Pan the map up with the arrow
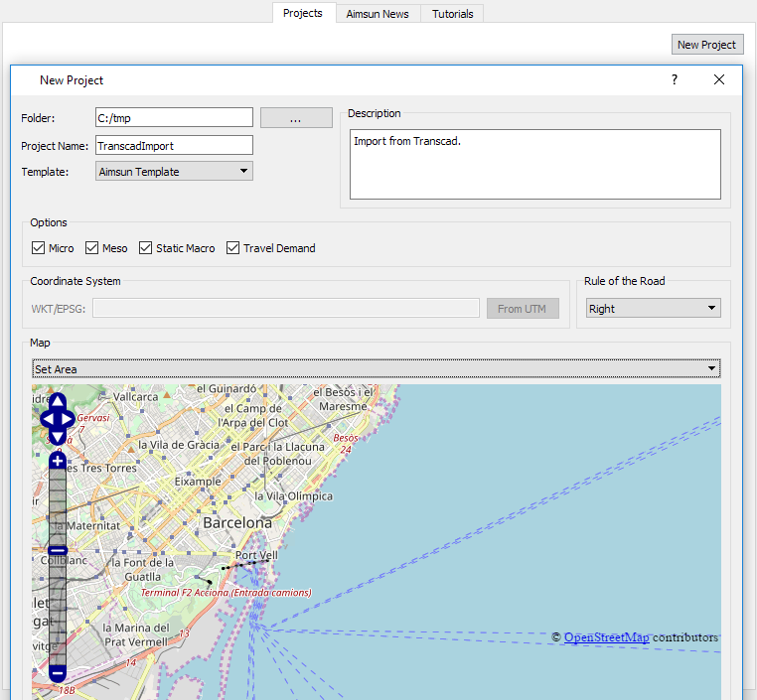 coord(58,402)
